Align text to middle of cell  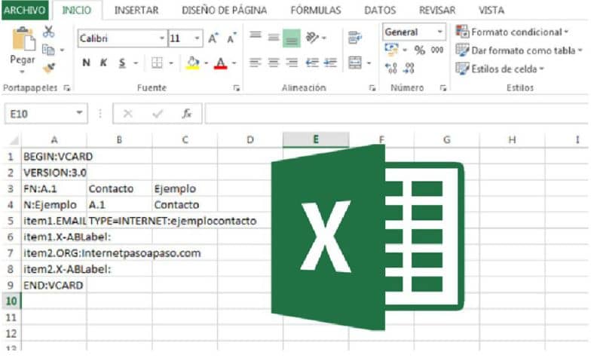[x=274, y=37]
